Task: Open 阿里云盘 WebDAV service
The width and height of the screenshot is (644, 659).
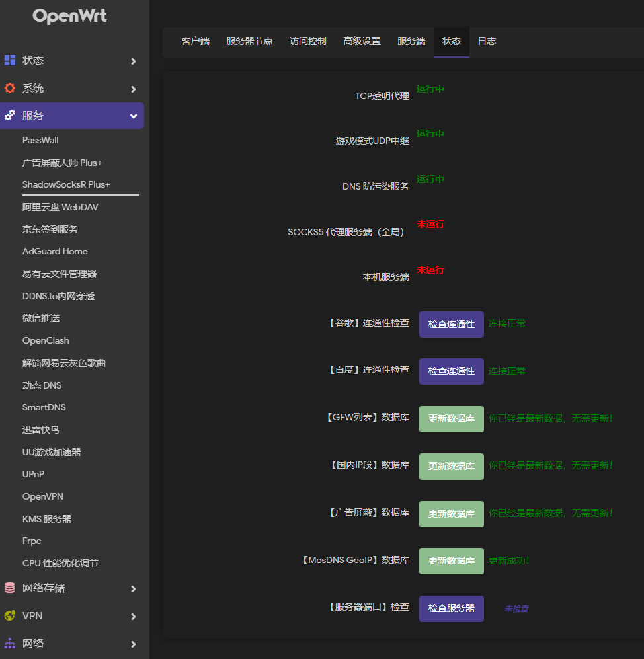Action: [60, 207]
